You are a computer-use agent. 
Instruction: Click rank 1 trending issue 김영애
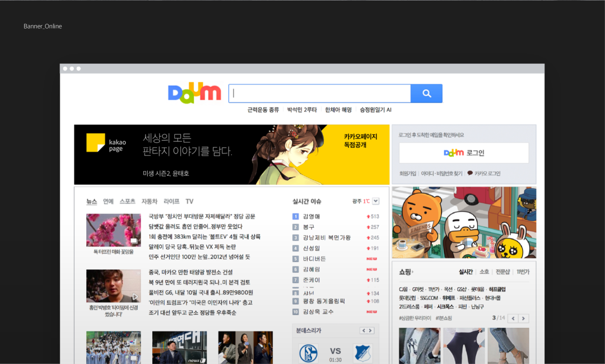(x=311, y=216)
